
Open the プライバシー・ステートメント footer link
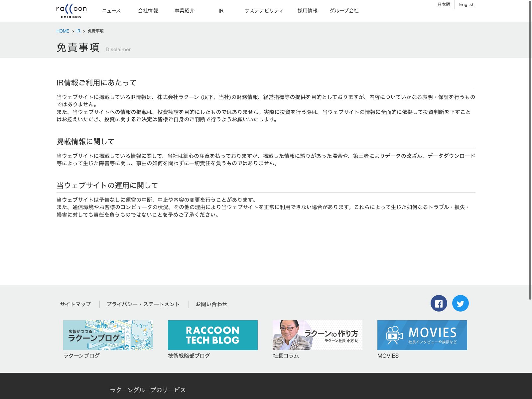click(x=143, y=304)
